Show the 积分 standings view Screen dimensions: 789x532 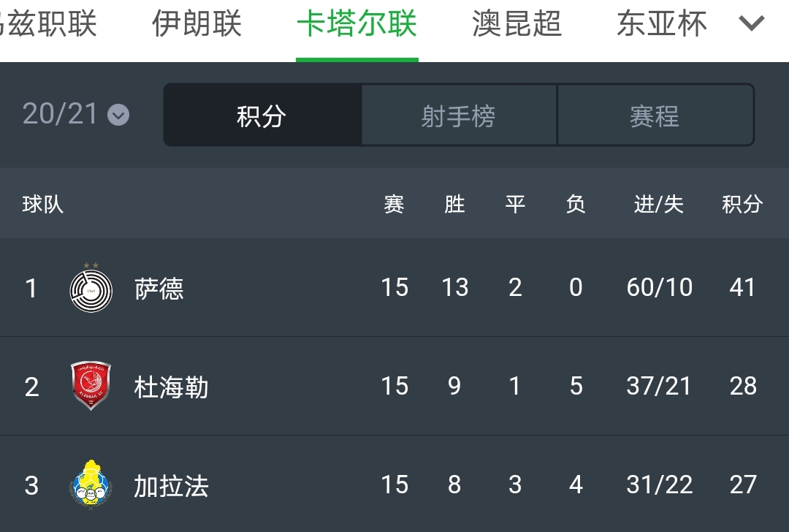pyautogui.click(x=262, y=115)
